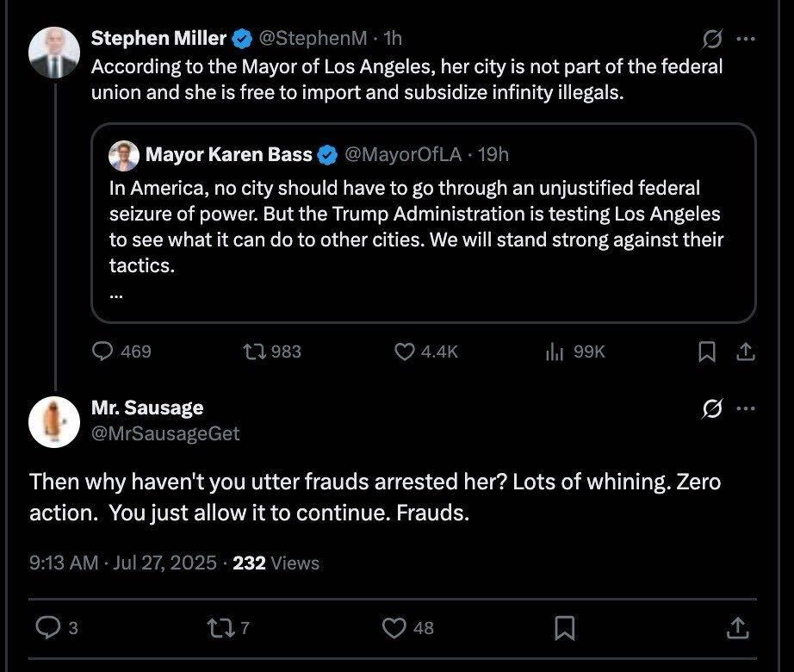Viewport: 794px width, 672px height.
Task: Repost Stephen Miller's post
Action: 256,352
